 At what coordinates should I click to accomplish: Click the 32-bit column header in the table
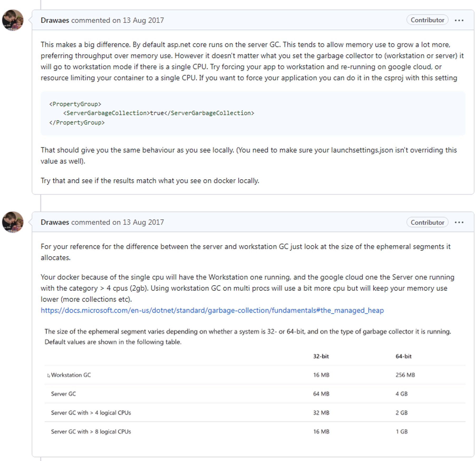click(x=321, y=356)
